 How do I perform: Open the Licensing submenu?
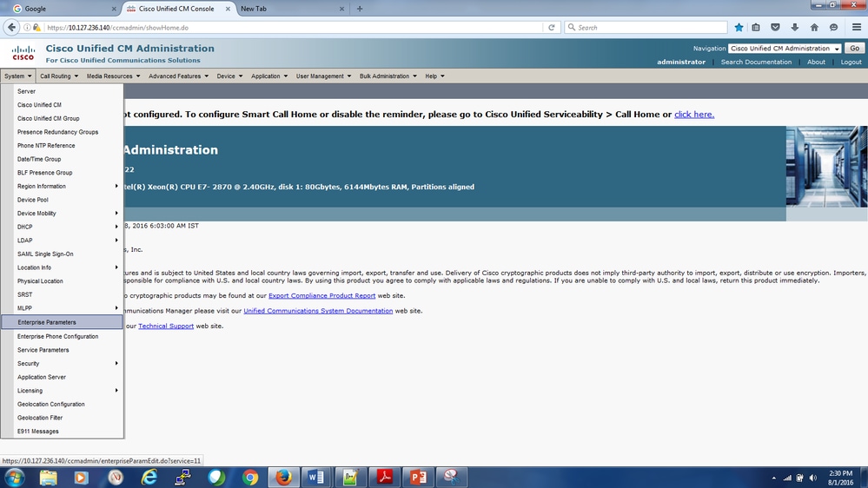click(x=62, y=391)
